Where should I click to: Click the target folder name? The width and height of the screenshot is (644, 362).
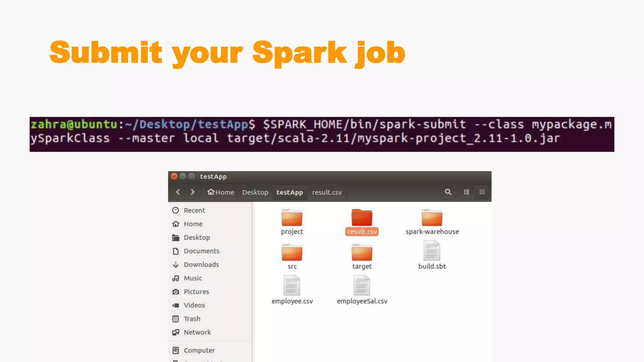pyautogui.click(x=362, y=266)
